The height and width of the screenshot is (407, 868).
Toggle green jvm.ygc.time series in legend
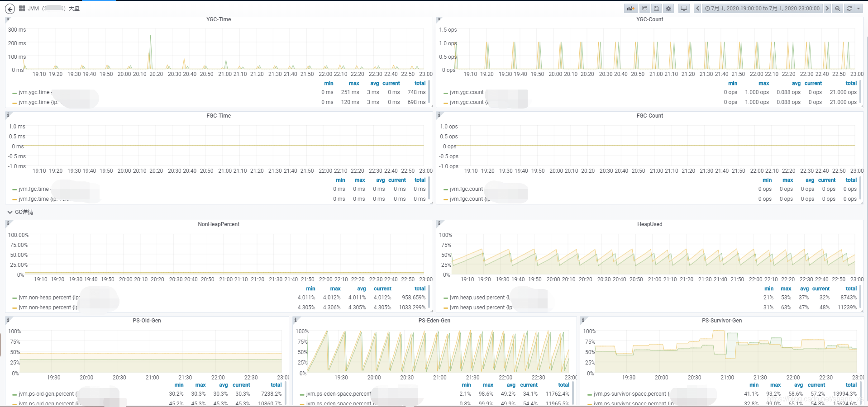(x=34, y=92)
